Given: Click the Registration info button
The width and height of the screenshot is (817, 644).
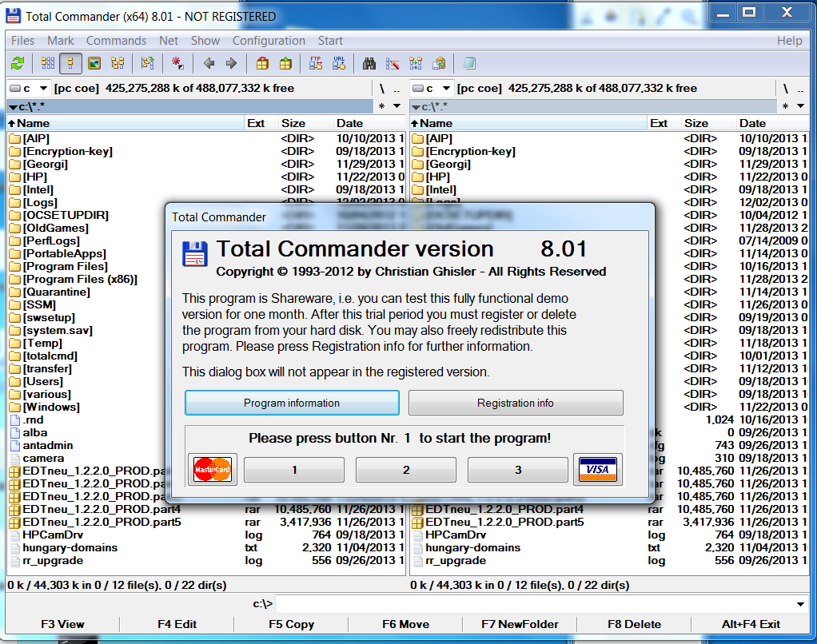Looking at the screenshot, I should pos(516,403).
